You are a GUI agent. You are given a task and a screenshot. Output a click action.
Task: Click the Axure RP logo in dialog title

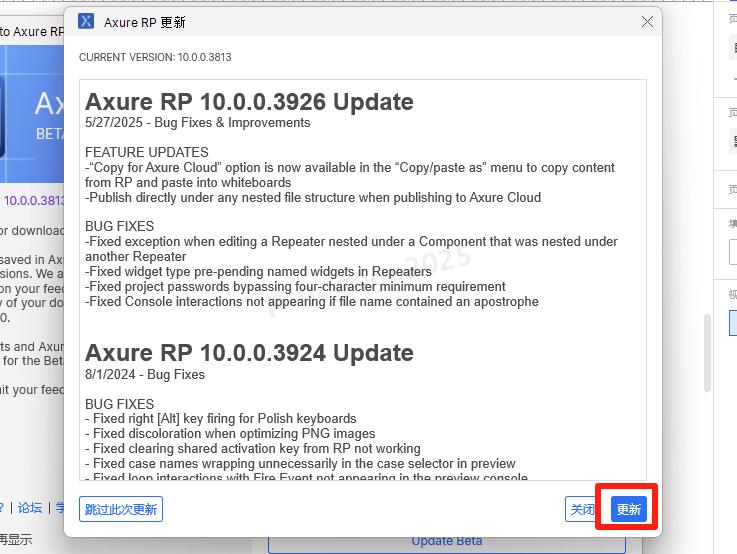point(86,21)
